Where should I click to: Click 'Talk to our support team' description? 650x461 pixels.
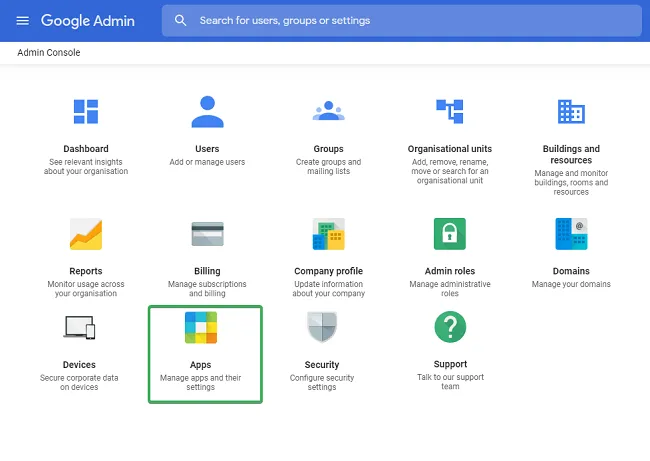(x=450, y=382)
